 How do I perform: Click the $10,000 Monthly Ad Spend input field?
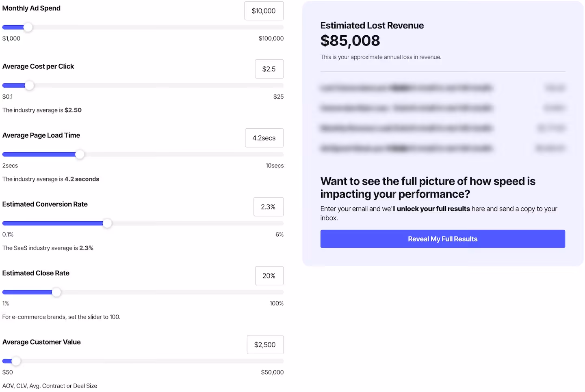tap(264, 11)
